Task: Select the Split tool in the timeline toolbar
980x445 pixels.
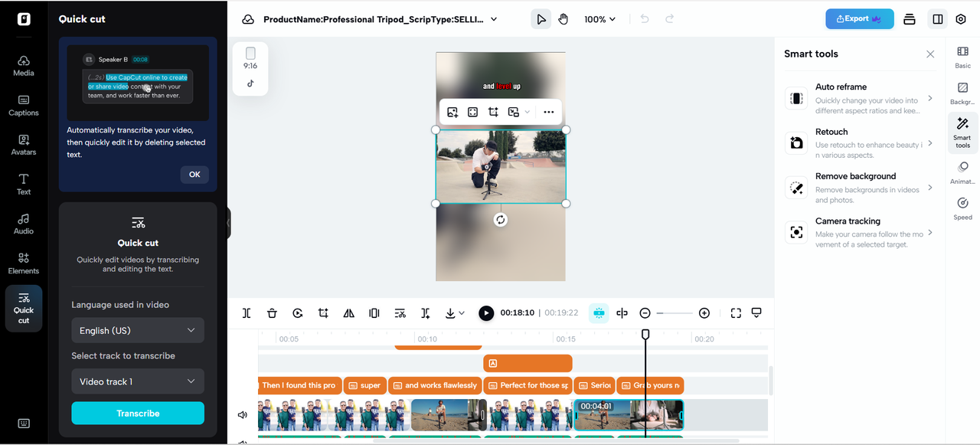Action: coord(246,312)
